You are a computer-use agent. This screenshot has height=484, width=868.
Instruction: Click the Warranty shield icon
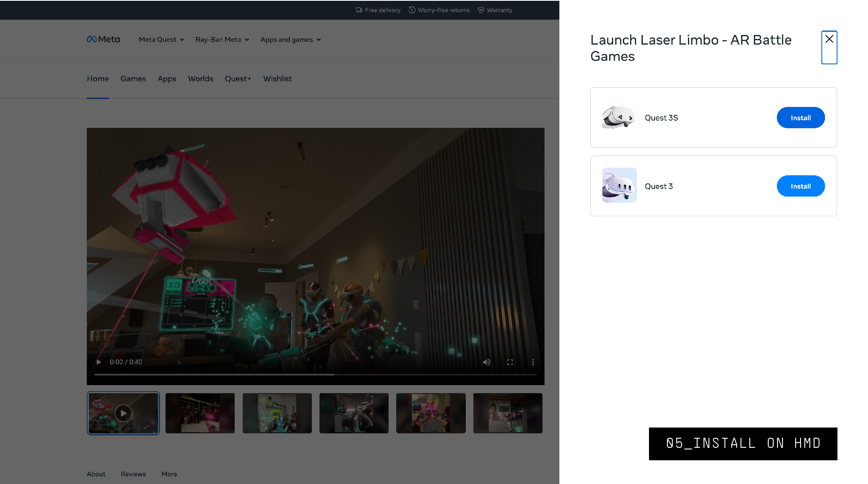point(481,10)
